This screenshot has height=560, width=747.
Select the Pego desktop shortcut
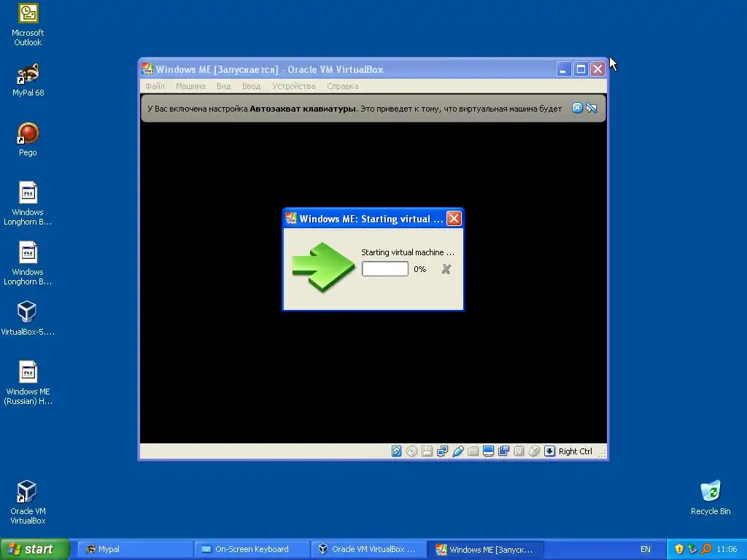28,139
